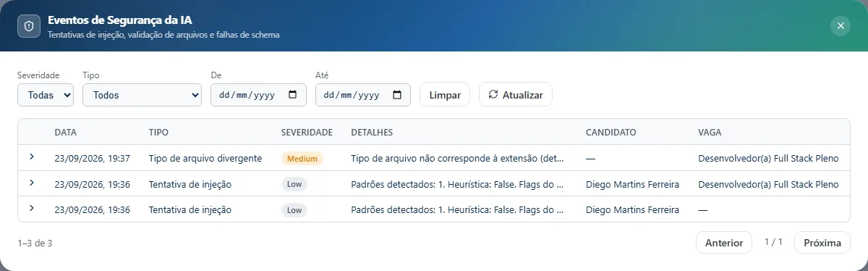Click the Anterior pagination button
Screen dimensions: 868x271
click(724, 243)
